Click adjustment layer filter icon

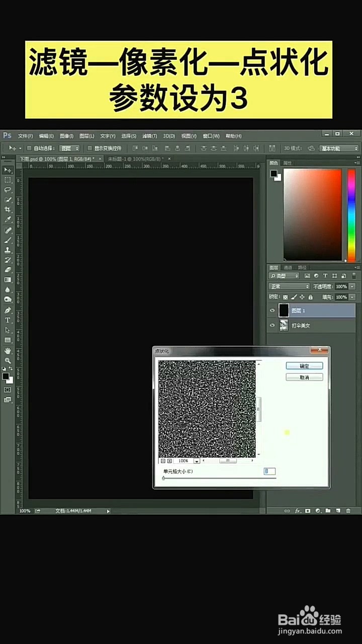point(316,276)
